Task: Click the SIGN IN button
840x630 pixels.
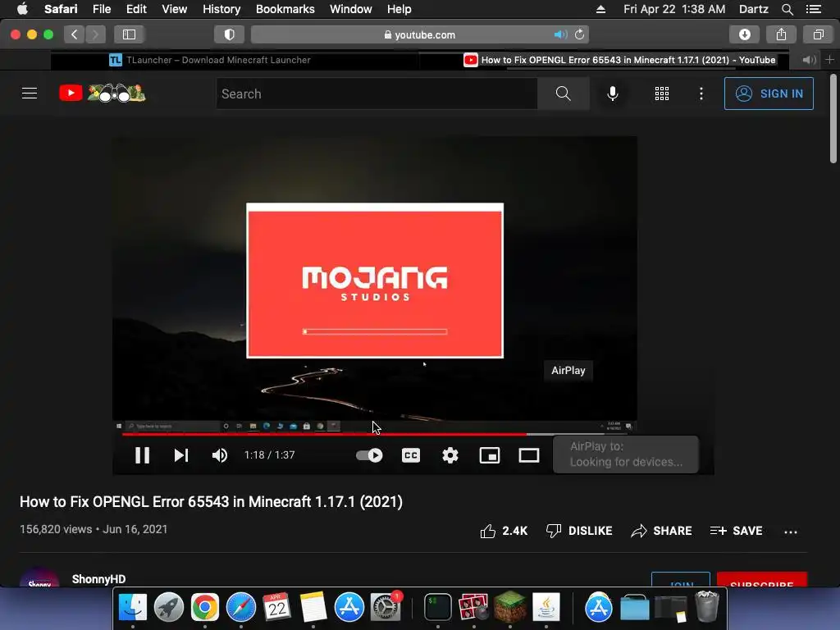Action: (769, 94)
